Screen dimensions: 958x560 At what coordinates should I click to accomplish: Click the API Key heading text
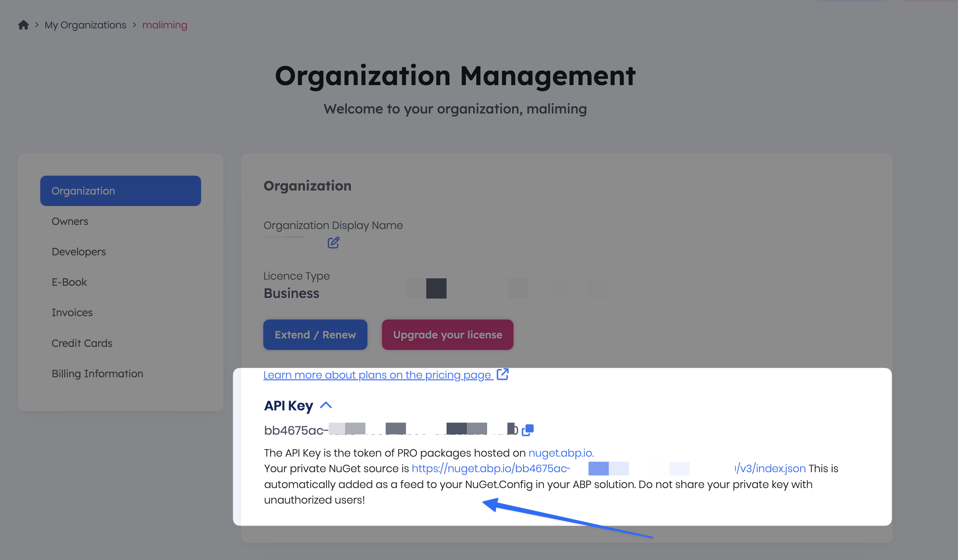[289, 406]
